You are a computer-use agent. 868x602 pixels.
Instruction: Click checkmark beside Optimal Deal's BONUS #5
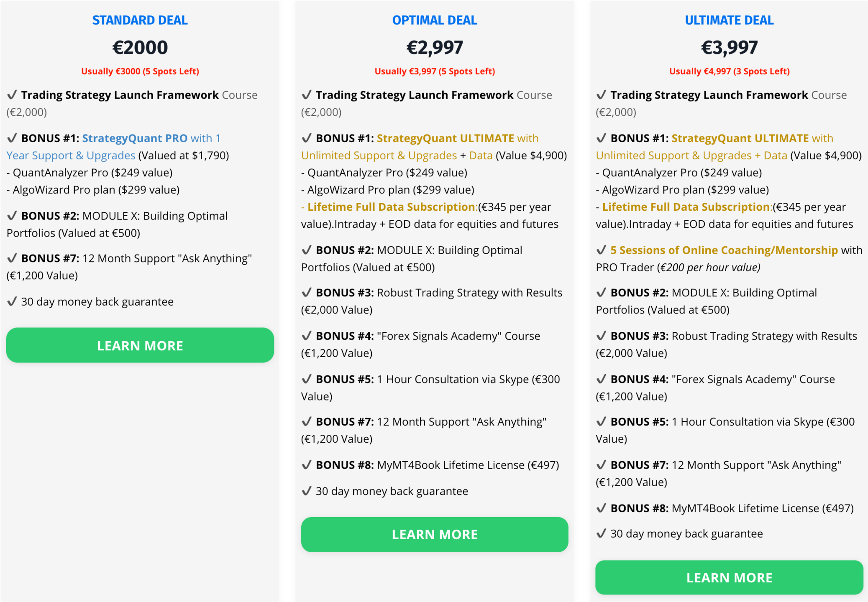pyautogui.click(x=307, y=379)
